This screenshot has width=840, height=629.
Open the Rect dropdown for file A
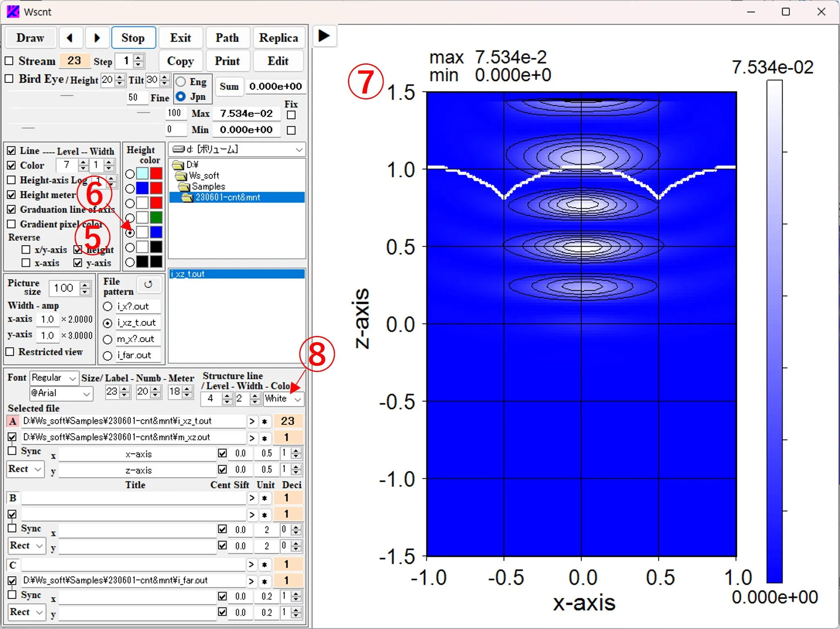[26, 469]
